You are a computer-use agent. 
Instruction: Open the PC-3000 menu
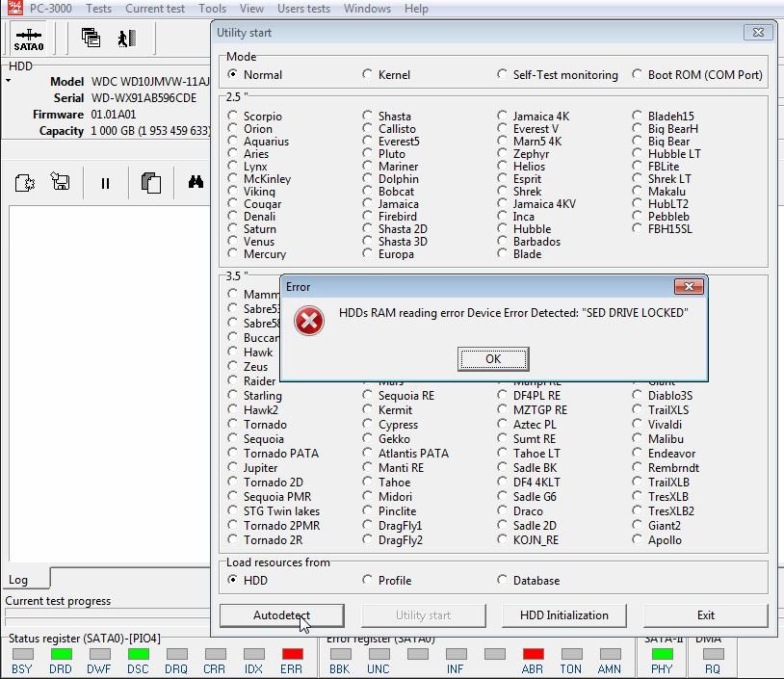click(x=50, y=9)
